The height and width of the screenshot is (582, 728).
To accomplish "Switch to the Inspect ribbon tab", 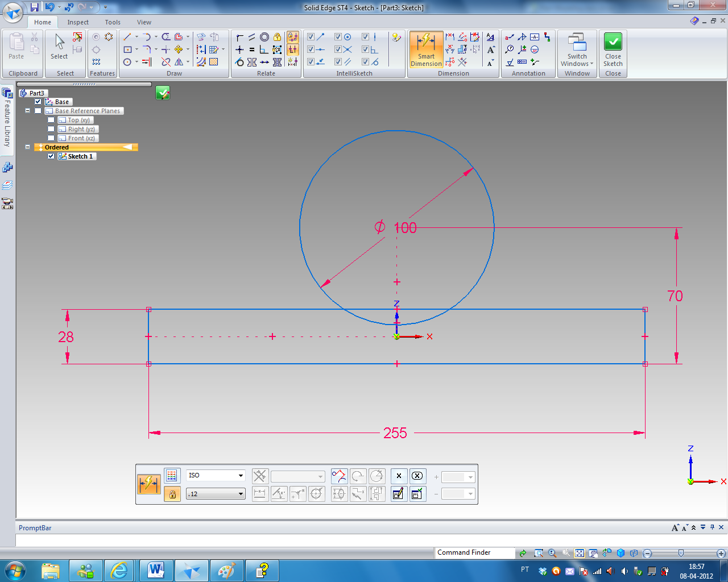I will point(78,22).
